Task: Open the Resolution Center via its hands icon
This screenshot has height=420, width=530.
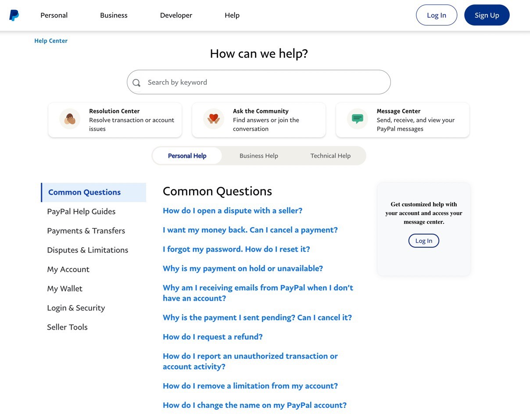Action: point(70,118)
